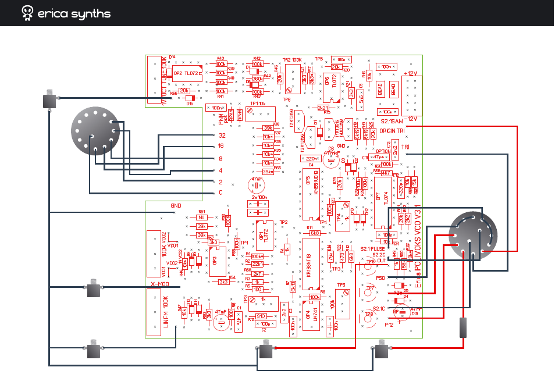Click the 220n capacitor above C4

[x=311, y=159]
